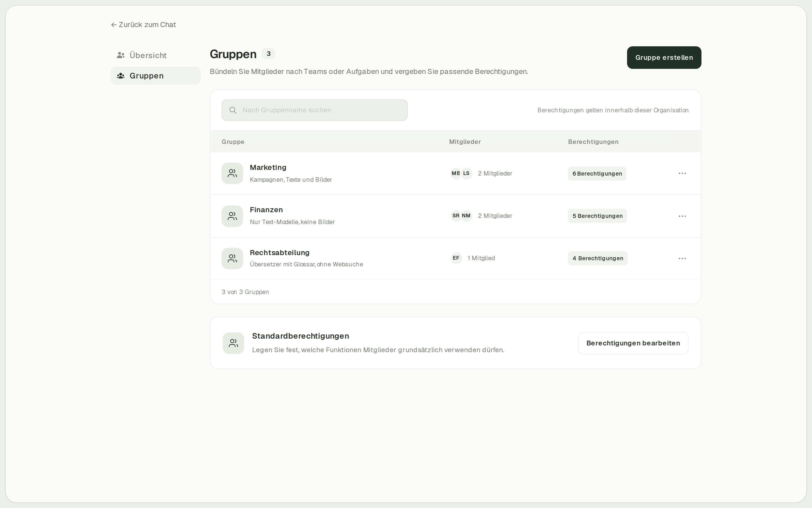
Task: Switch to the Übersicht section
Action: tap(156, 55)
